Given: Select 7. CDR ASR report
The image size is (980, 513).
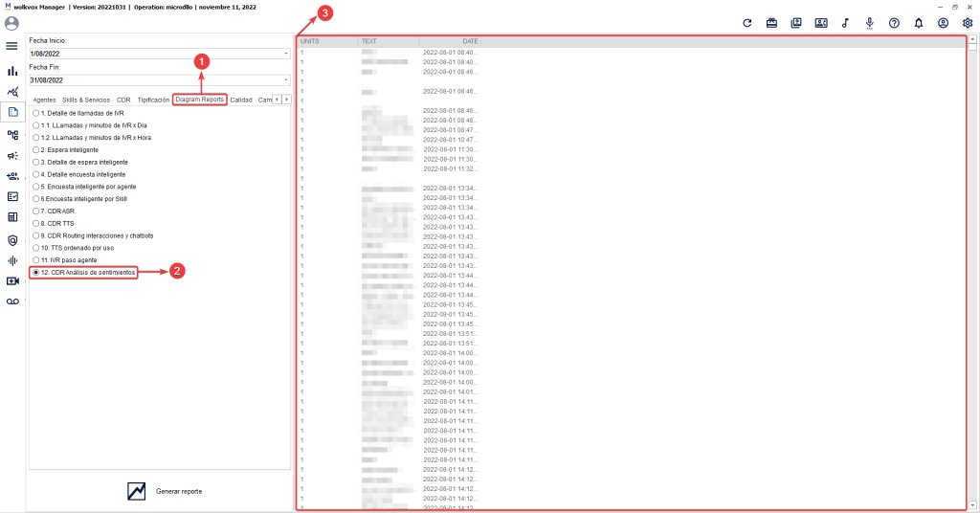Looking at the screenshot, I should [54, 212].
